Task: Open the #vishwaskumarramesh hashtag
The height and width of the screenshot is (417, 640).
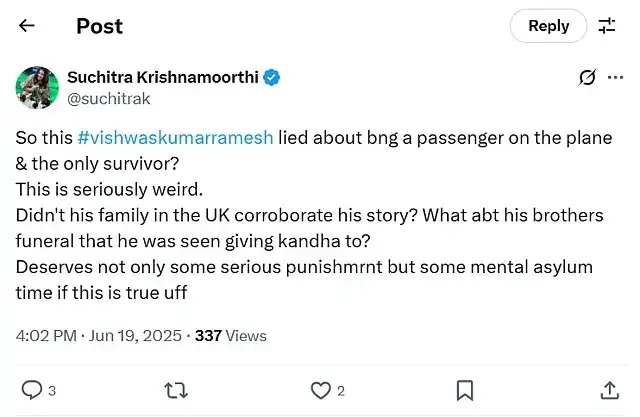Action: click(x=188, y=138)
